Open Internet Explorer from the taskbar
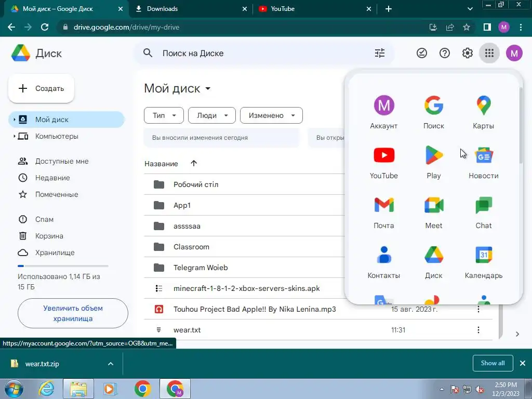Image resolution: width=532 pixels, height=399 pixels. click(x=46, y=389)
